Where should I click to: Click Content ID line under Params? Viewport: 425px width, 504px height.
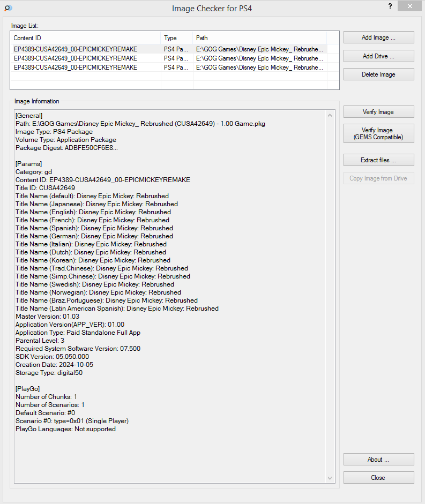pyautogui.click(x=103, y=180)
